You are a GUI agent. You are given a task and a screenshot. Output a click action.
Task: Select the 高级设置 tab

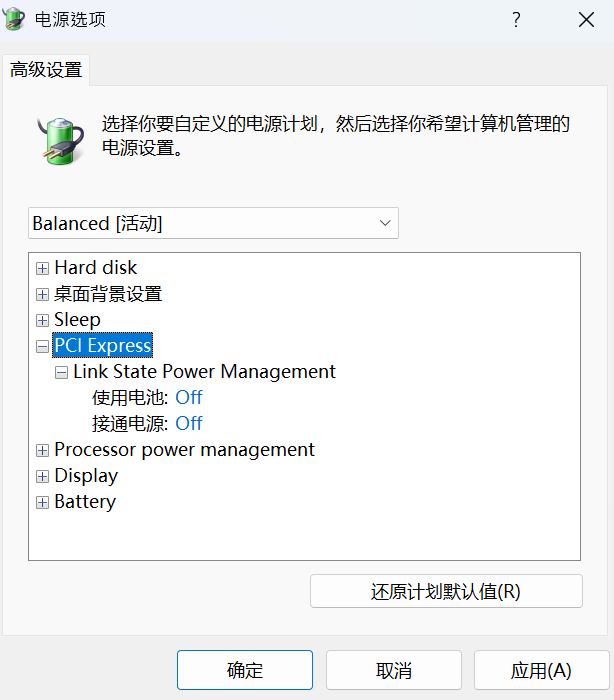click(46, 70)
